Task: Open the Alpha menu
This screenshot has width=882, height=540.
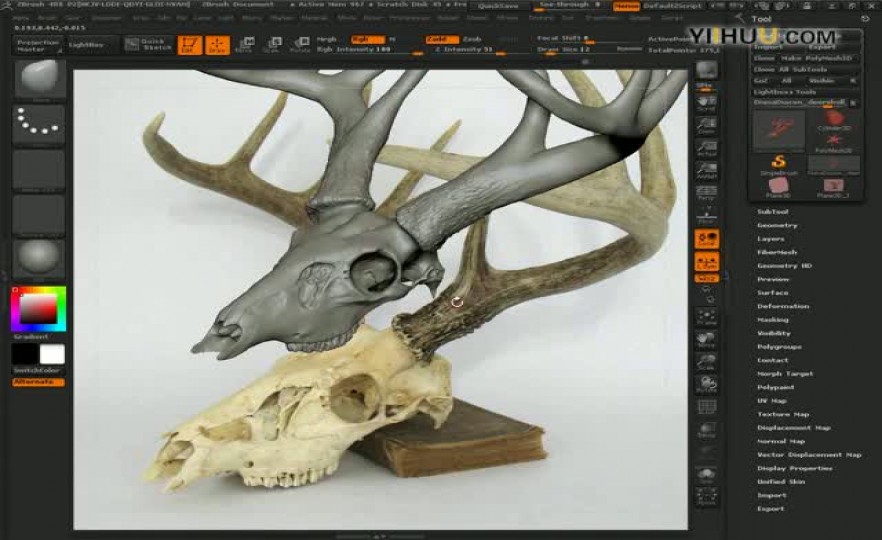Action: point(20,18)
